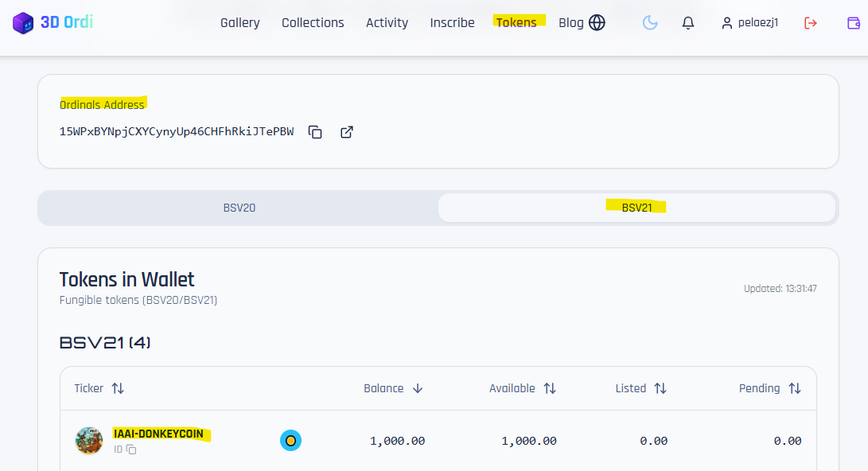
Task: Switch to the BSV20 tab
Action: [x=239, y=208]
